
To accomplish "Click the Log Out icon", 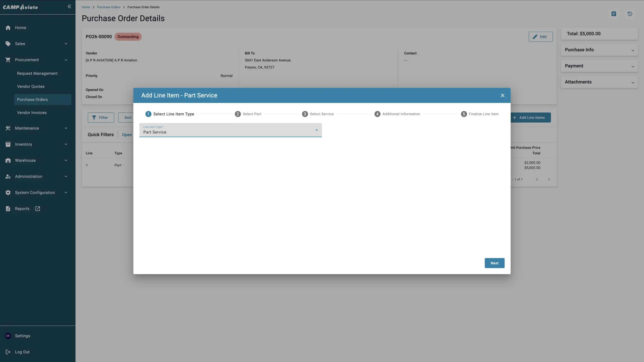I will coord(8,352).
